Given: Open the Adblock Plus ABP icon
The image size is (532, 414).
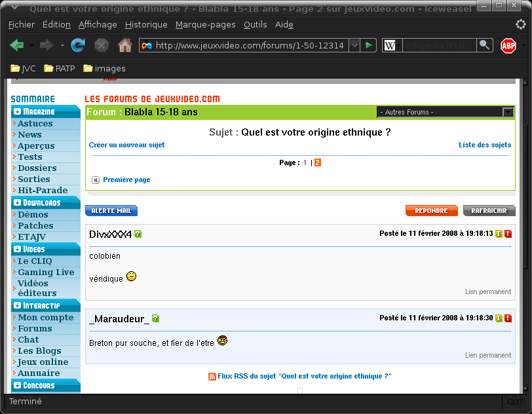Looking at the screenshot, I should (508, 45).
